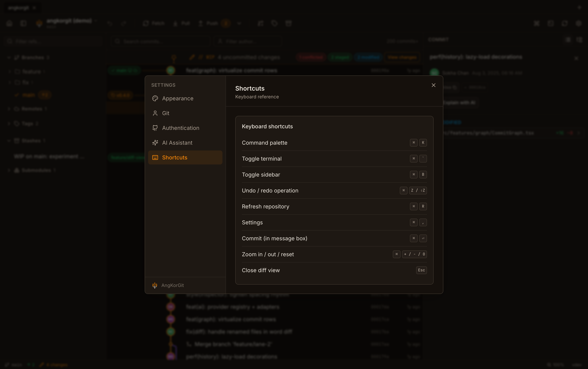588x369 pixels.
Task: Click the return key cap for Commit
Action: [x=423, y=238]
